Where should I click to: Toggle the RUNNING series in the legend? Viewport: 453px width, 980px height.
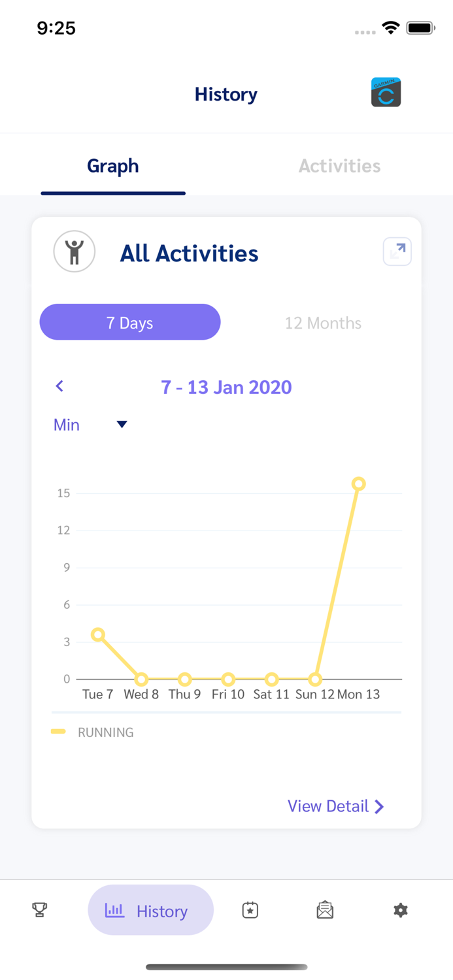pyautogui.click(x=106, y=732)
